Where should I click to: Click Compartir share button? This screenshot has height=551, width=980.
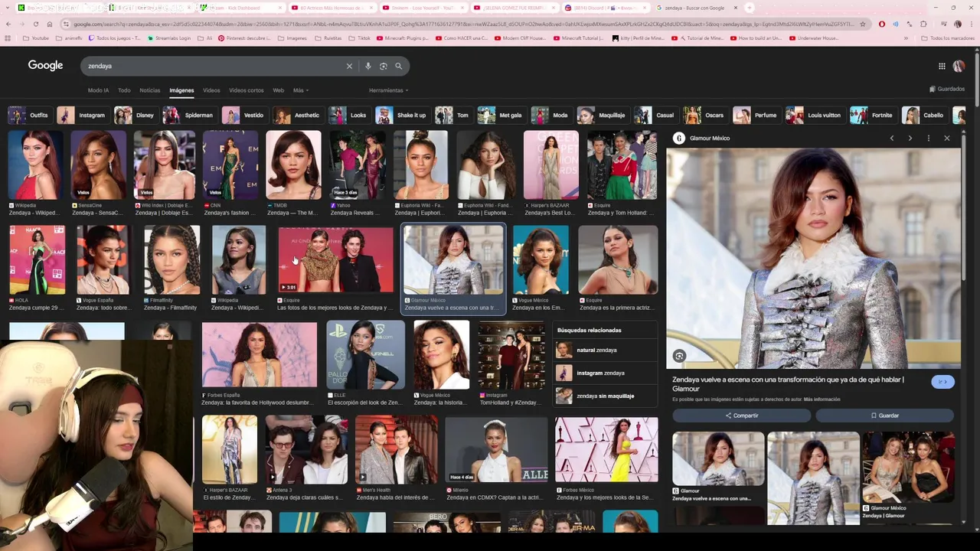coord(741,416)
